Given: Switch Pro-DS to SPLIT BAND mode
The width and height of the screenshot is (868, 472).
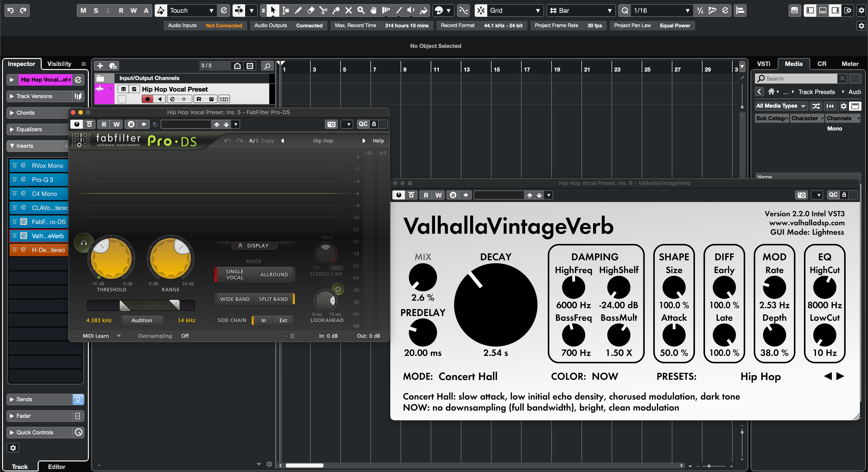Looking at the screenshot, I should click(274, 299).
